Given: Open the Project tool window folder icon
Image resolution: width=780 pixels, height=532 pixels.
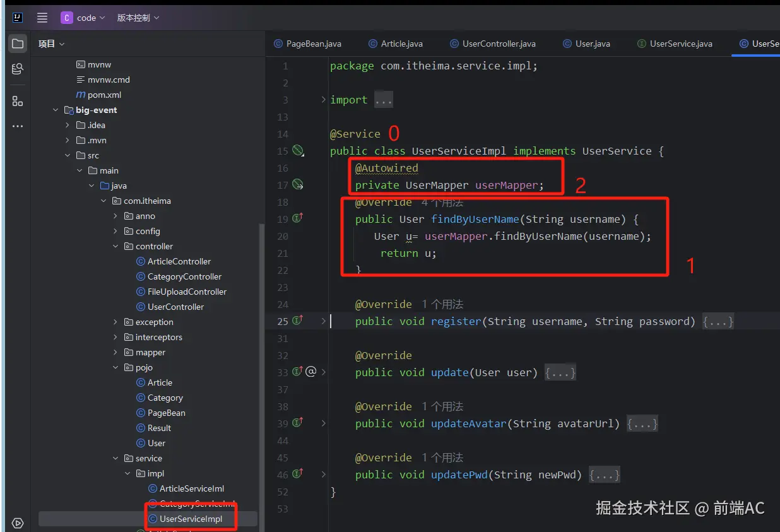Looking at the screenshot, I should [18, 44].
